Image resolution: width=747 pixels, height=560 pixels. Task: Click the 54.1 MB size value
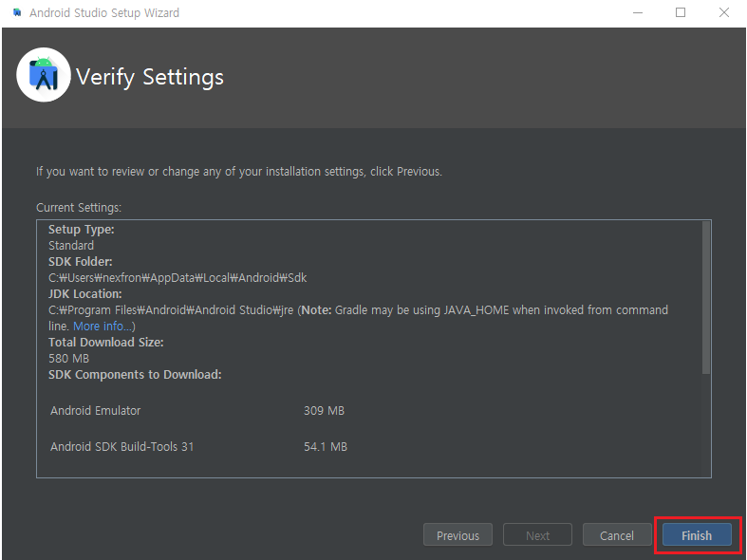[x=326, y=447]
